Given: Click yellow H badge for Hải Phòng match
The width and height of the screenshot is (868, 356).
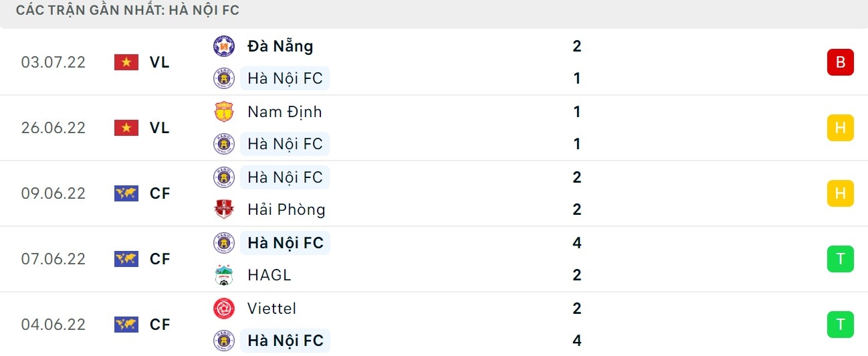Looking at the screenshot, I should [840, 193].
